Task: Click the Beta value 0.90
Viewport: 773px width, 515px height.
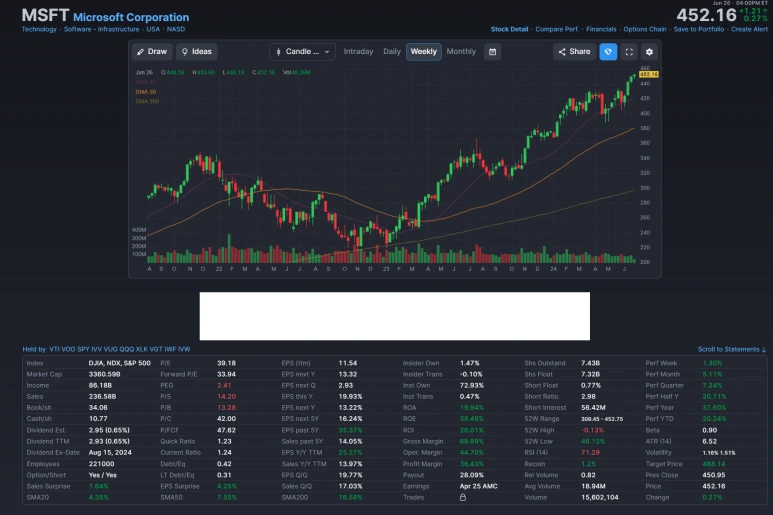Action: [709, 430]
